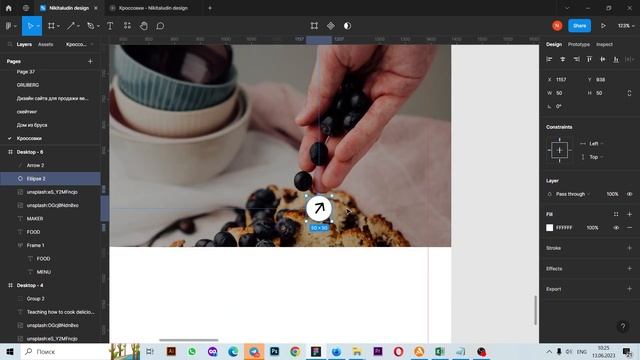Open the Figma main menu icon
The width and height of the screenshot is (640, 360).
point(9,26)
